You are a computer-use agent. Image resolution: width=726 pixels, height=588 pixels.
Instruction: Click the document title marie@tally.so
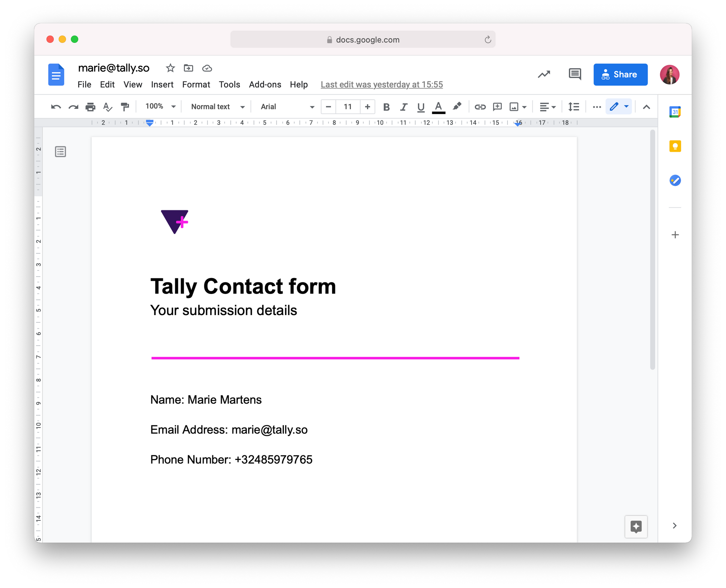114,68
